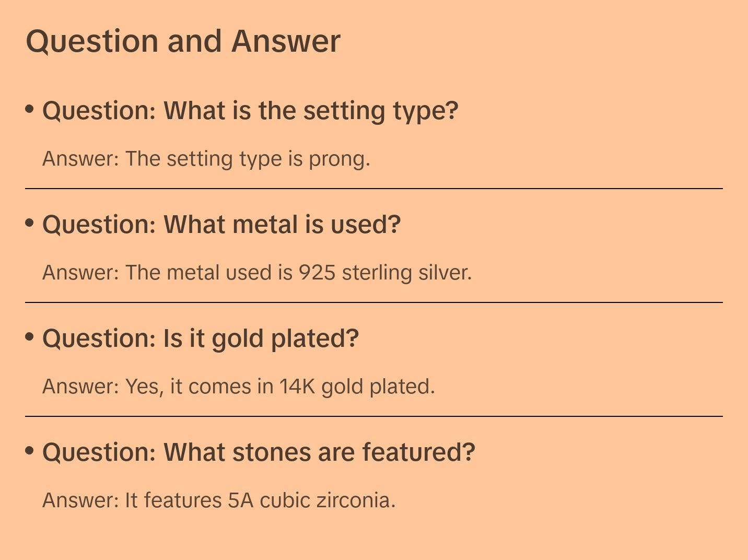Screen dimensions: 748x560
Task: Open the "What metal is used?" question
Action: 221,225
